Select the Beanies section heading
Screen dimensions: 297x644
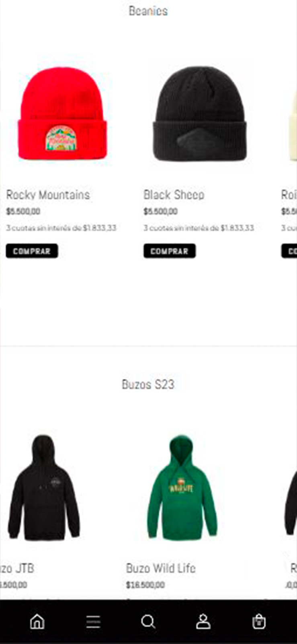coord(148,11)
